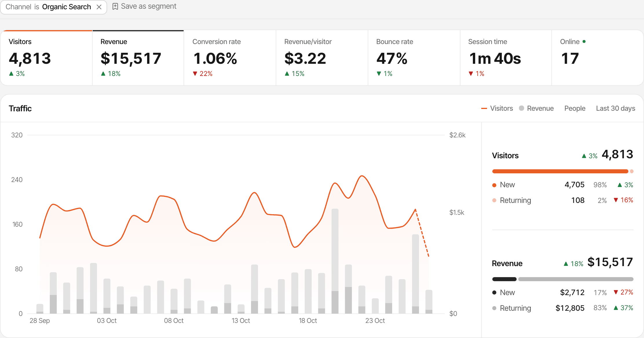The image size is (644, 338).
Task: Click the tallest revenue bar near 20 Oct
Action: tap(335, 261)
